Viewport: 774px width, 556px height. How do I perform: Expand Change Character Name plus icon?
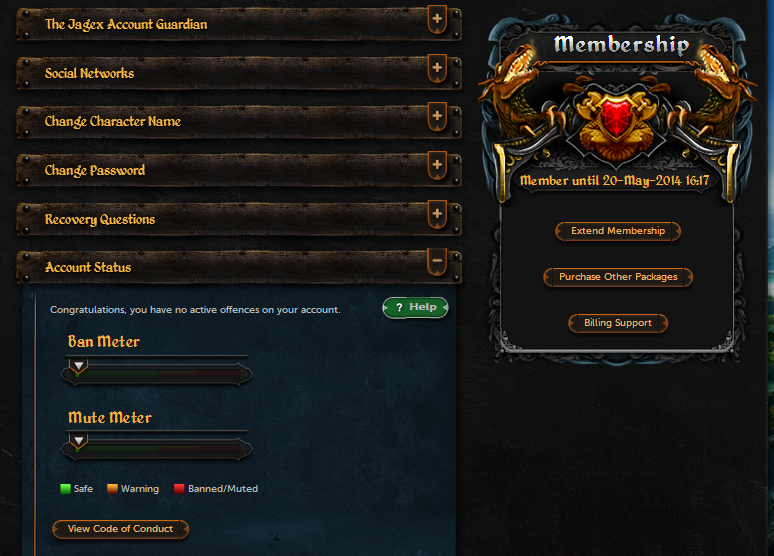[x=437, y=117]
